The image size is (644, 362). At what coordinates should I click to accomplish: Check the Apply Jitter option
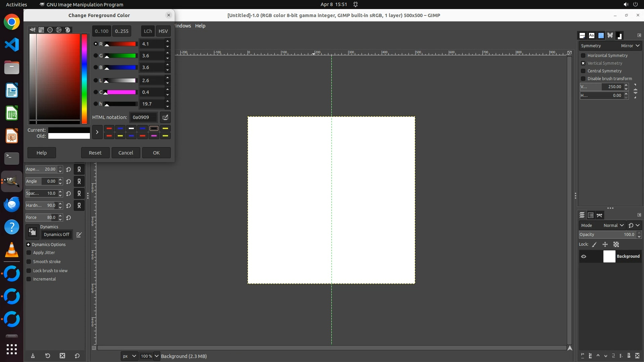click(x=29, y=253)
